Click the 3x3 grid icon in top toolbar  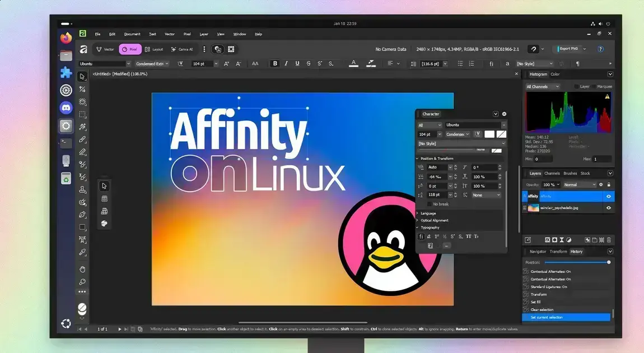[x=231, y=49]
